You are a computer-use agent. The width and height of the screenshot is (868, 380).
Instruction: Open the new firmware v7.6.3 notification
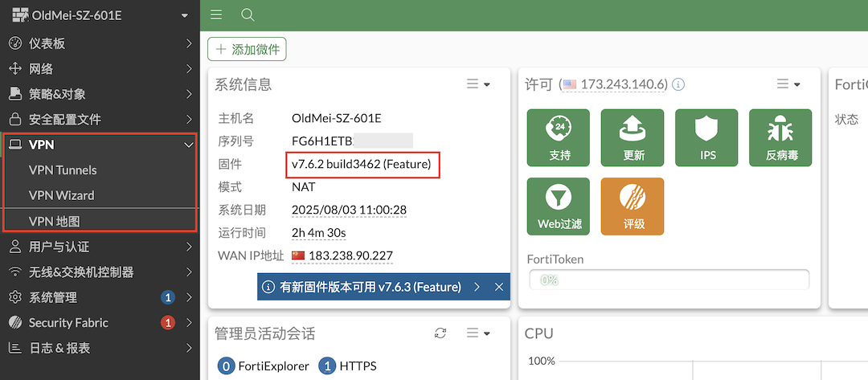(x=371, y=287)
